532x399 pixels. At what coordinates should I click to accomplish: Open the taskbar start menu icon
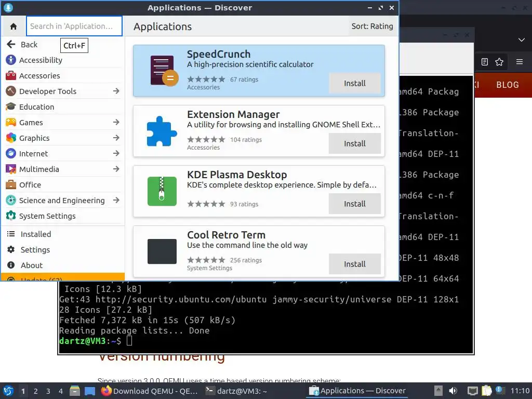click(x=8, y=391)
